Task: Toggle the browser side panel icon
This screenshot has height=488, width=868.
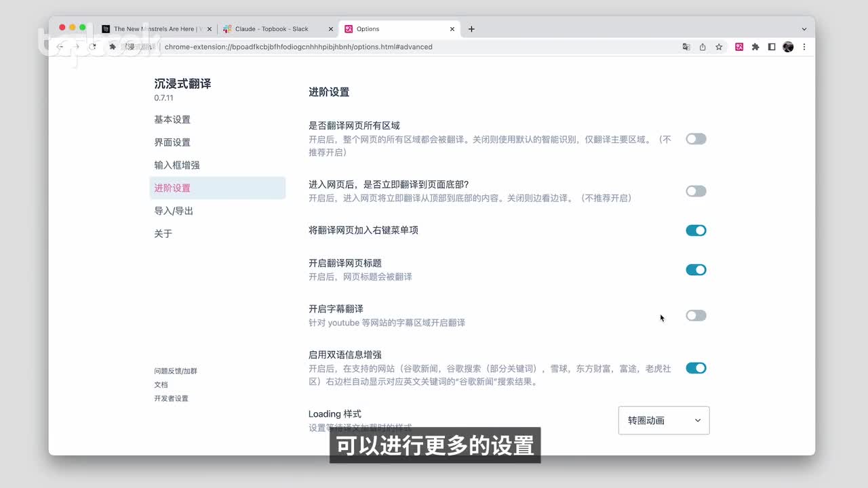Action: (x=772, y=47)
